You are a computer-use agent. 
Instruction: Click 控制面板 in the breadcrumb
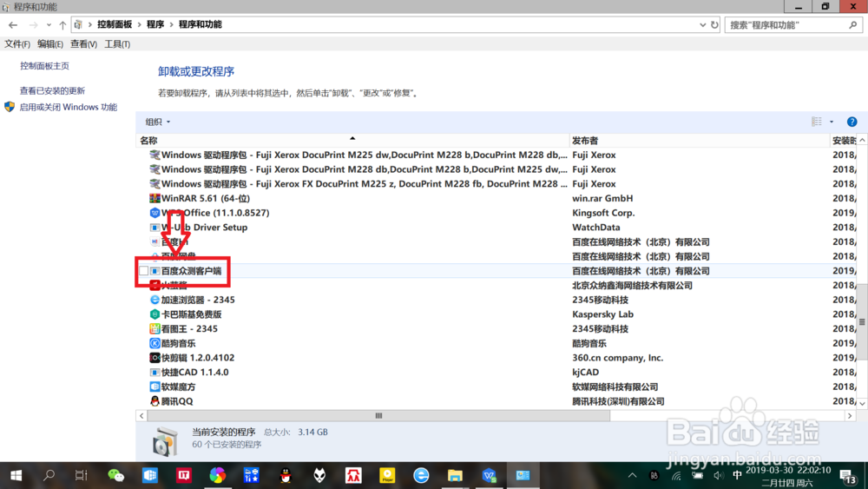(115, 25)
